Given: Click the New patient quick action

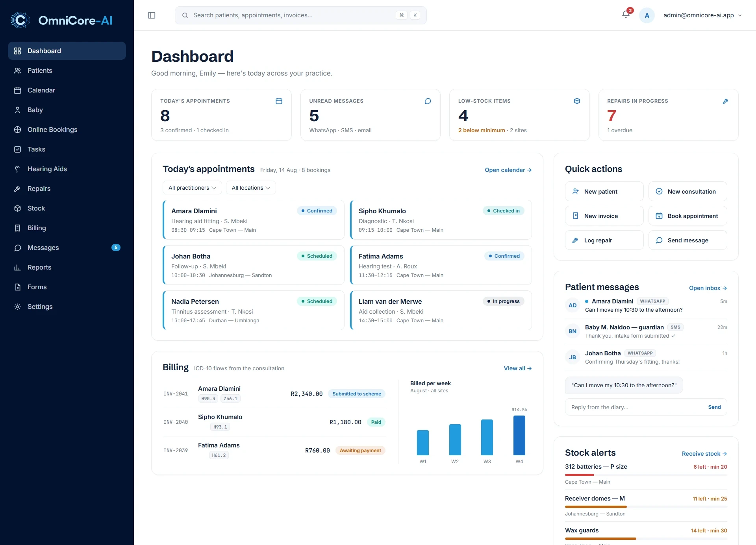Looking at the screenshot, I should click(604, 191).
